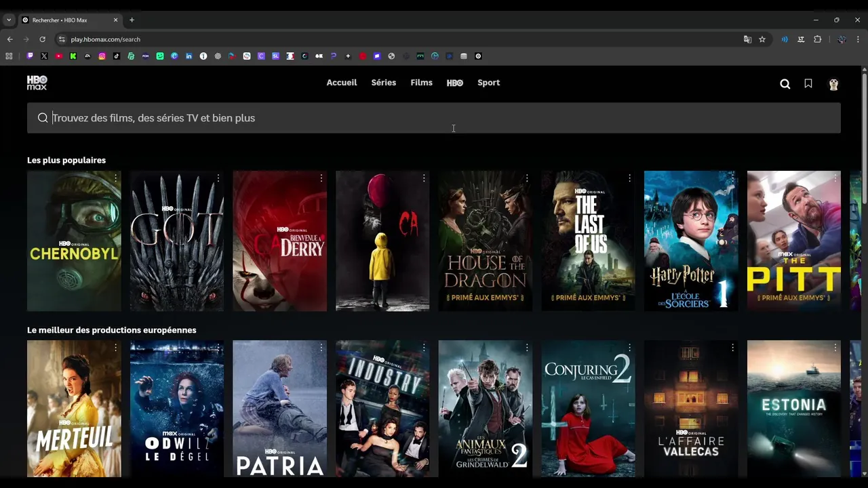The height and width of the screenshot is (488, 868).
Task: Open the Chrome extensions puzzle icon
Action: [818, 39]
